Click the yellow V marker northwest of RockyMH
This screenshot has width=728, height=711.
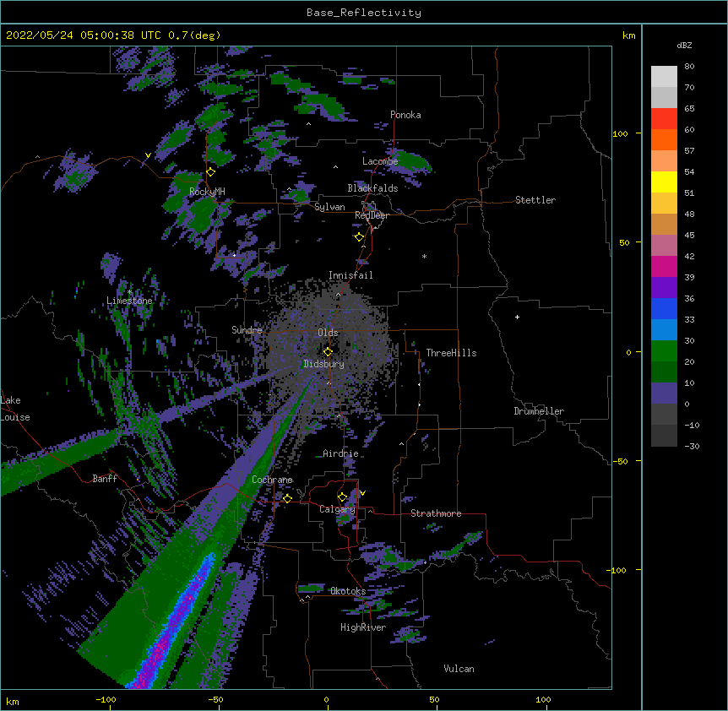point(148,155)
